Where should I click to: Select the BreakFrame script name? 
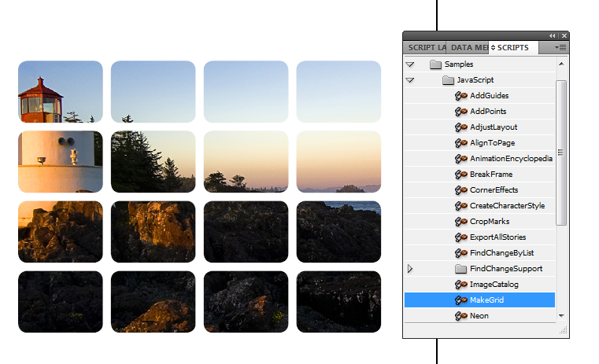491,175
